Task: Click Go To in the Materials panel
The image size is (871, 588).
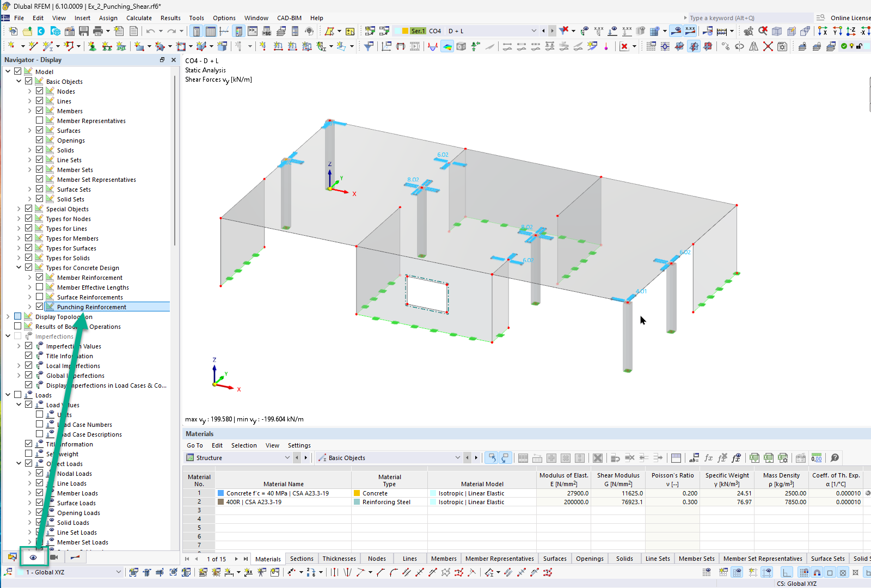Action: click(194, 445)
